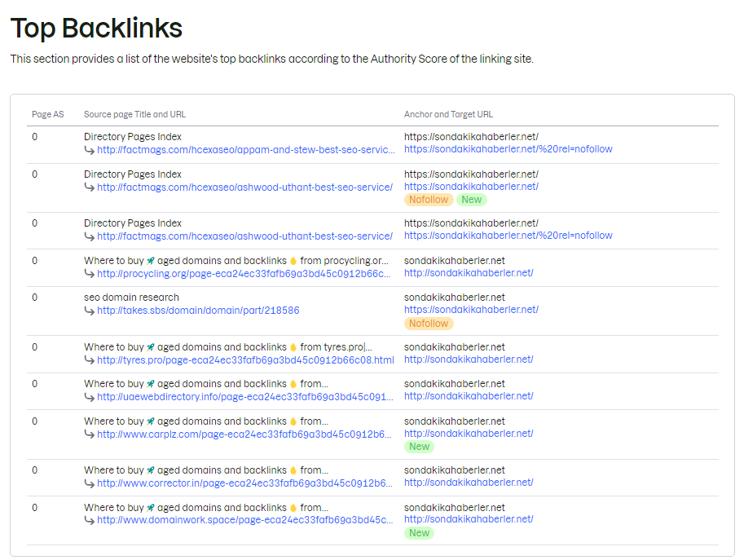The image size is (744, 560).
Task: Open the factmags.com appam-and-stew source link
Action: click(x=246, y=149)
